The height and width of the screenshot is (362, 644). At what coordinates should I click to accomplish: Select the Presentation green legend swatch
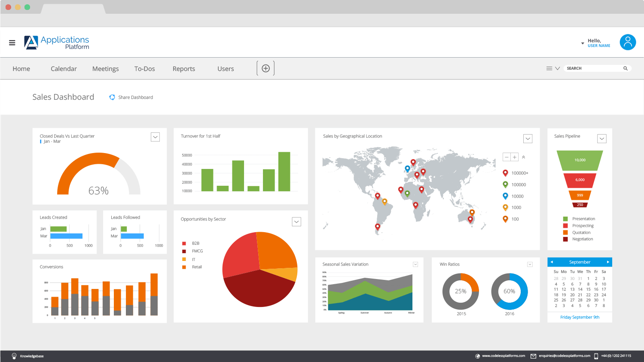click(x=565, y=219)
